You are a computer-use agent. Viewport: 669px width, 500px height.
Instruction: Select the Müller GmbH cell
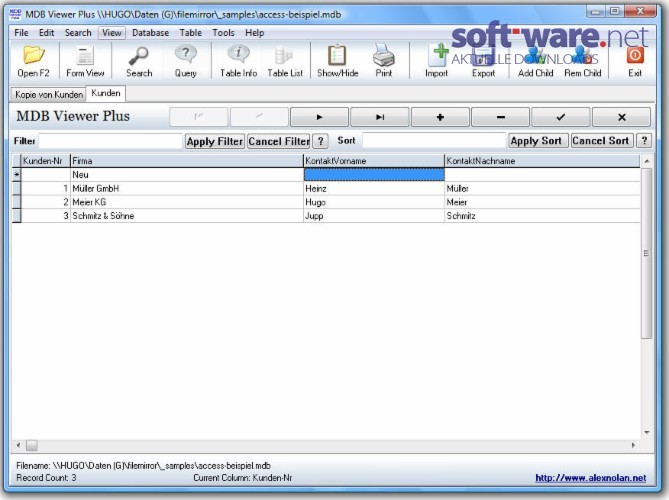pyautogui.click(x=186, y=189)
